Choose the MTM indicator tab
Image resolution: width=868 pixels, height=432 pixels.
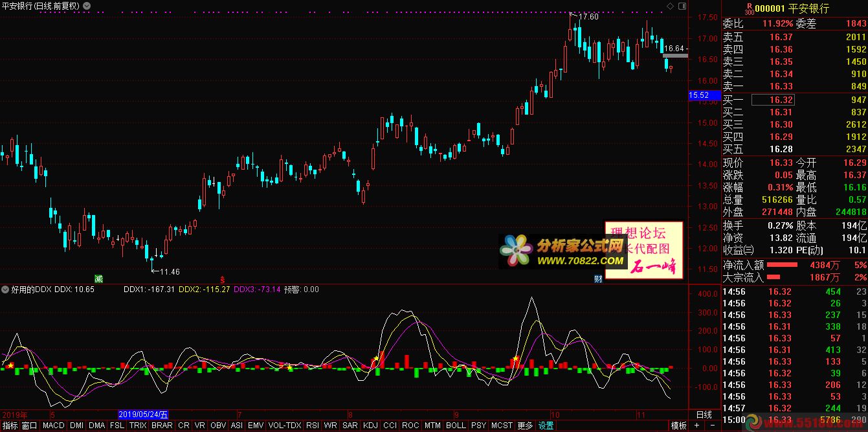(432, 426)
